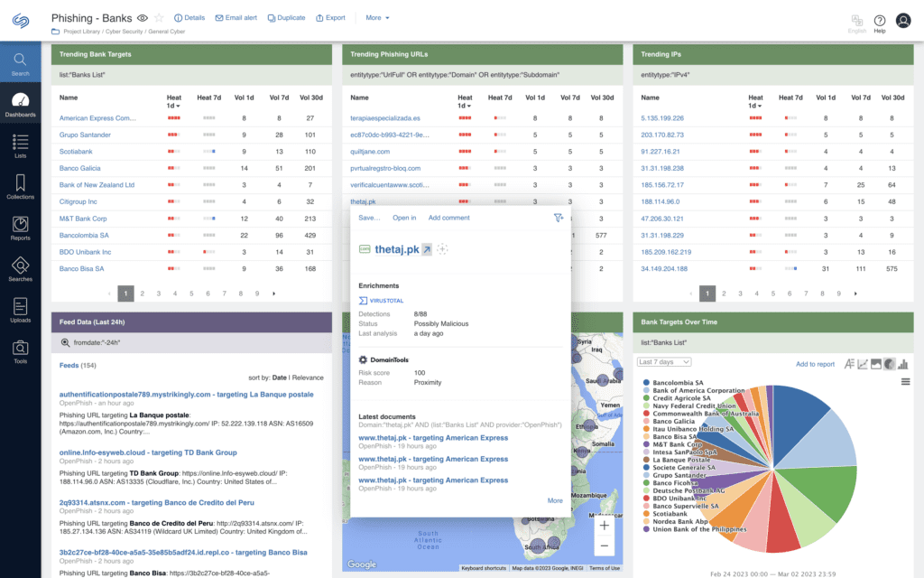Open IP address 5.135.199.226
The width and height of the screenshot is (924, 578).
pyautogui.click(x=662, y=118)
